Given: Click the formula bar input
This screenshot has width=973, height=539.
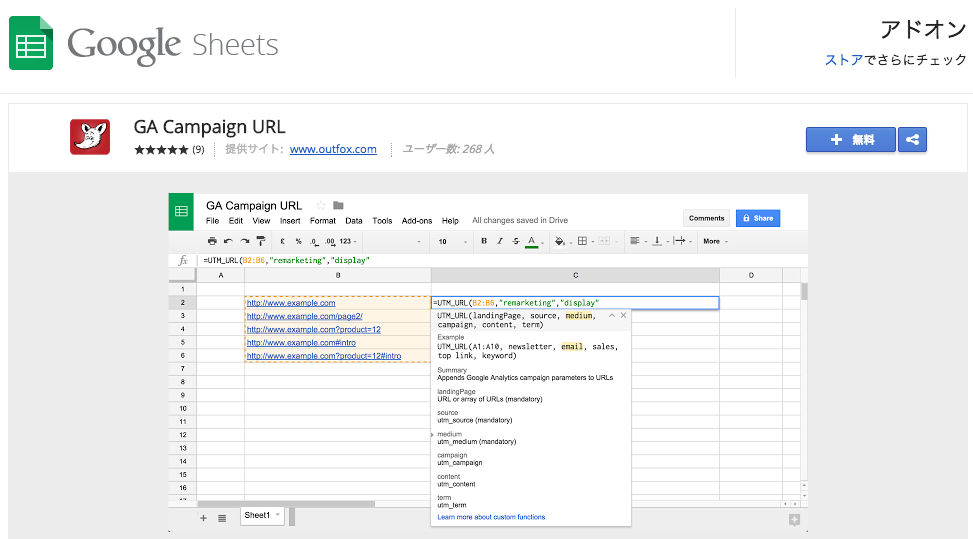Looking at the screenshot, I should [x=502, y=261].
